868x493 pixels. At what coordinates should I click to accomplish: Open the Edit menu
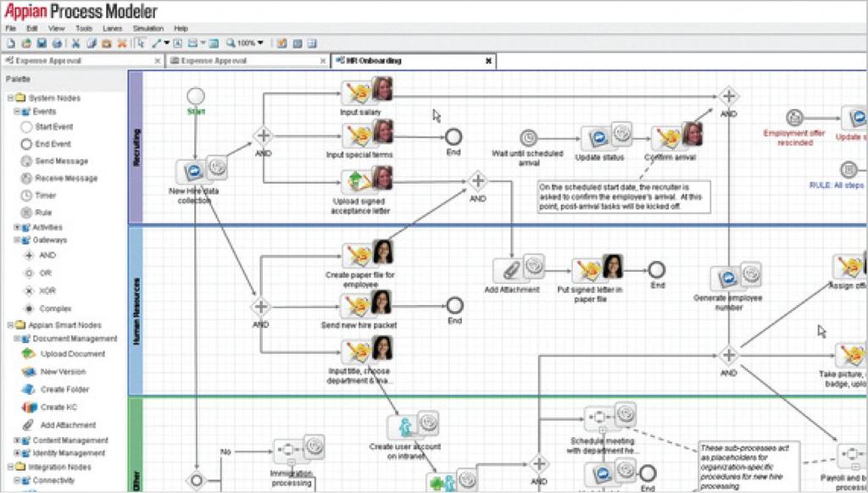coord(31,28)
